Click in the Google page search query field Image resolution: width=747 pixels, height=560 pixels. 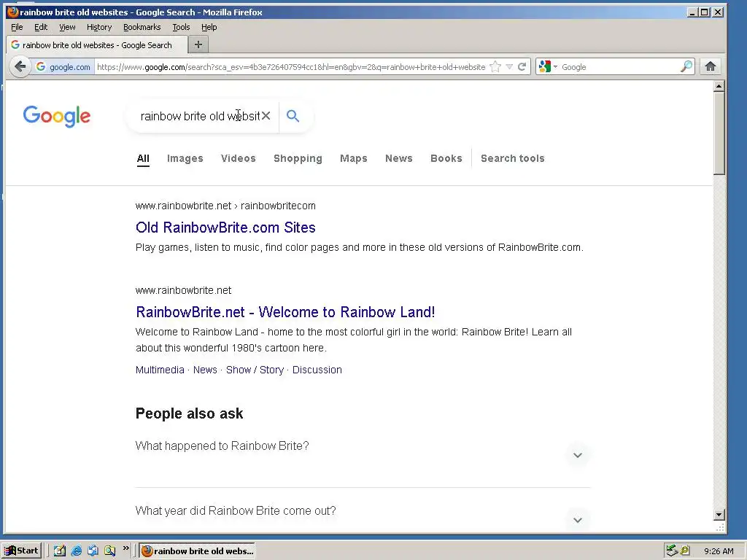tap(200, 116)
